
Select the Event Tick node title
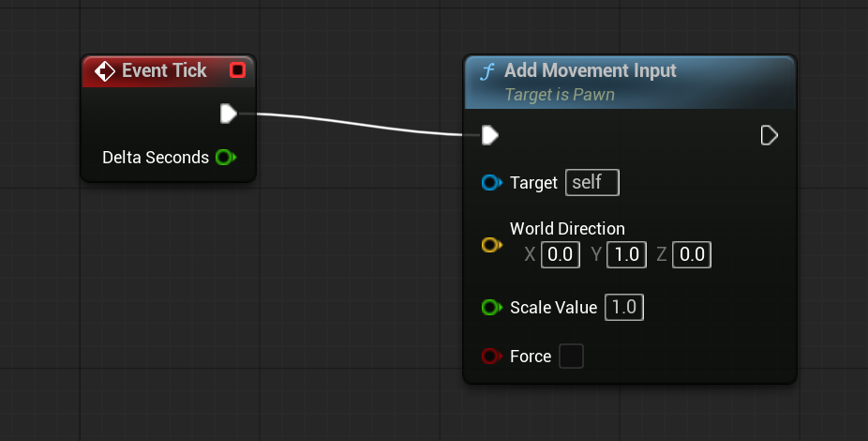[164, 70]
